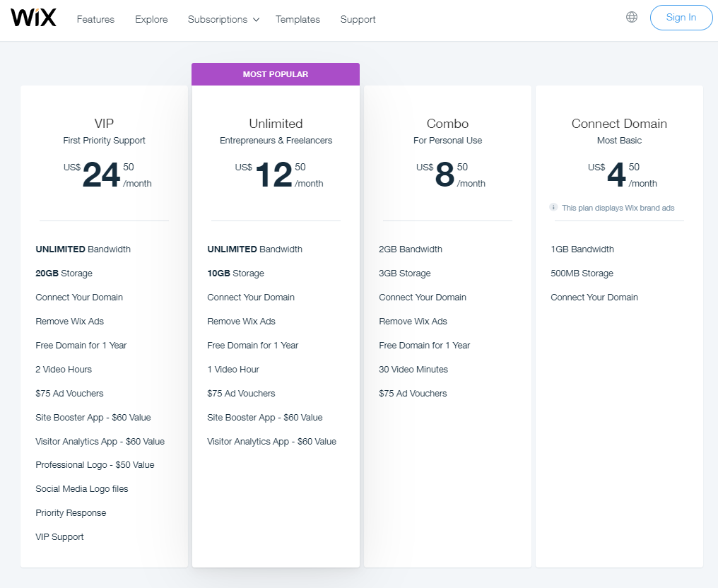Open the language globe selector

[632, 17]
